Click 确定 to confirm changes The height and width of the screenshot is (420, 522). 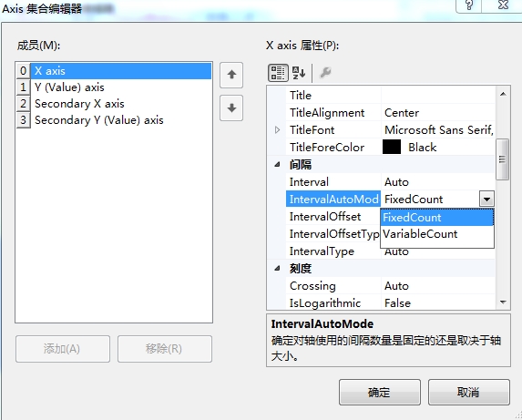click(380, 392)
